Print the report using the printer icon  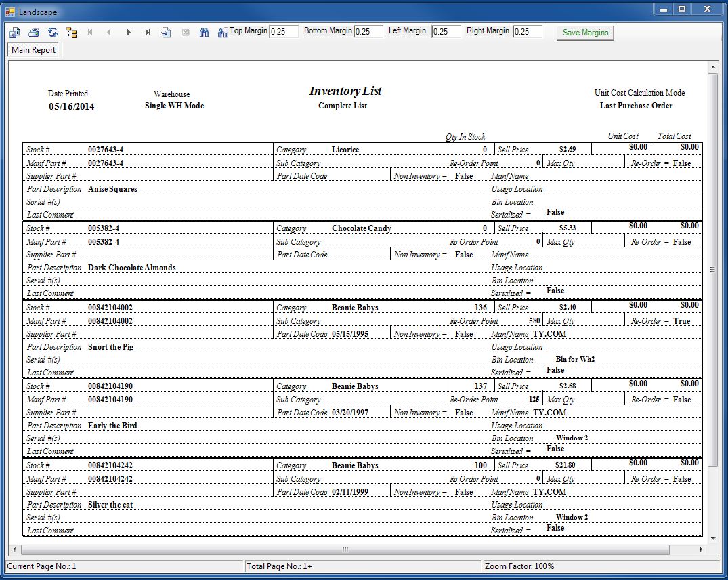coord(34,33)
